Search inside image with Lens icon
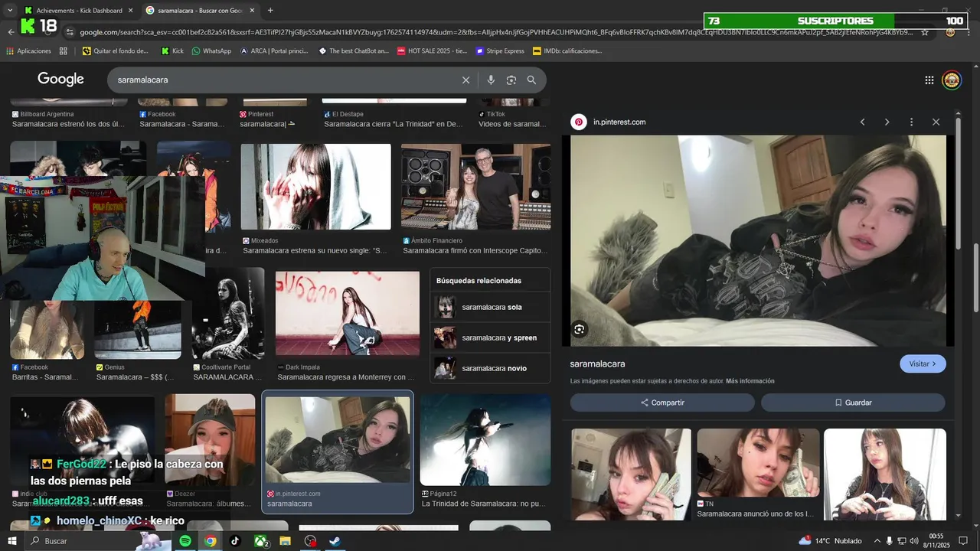This screenshot has height=551, width=980. pos(580,329)
